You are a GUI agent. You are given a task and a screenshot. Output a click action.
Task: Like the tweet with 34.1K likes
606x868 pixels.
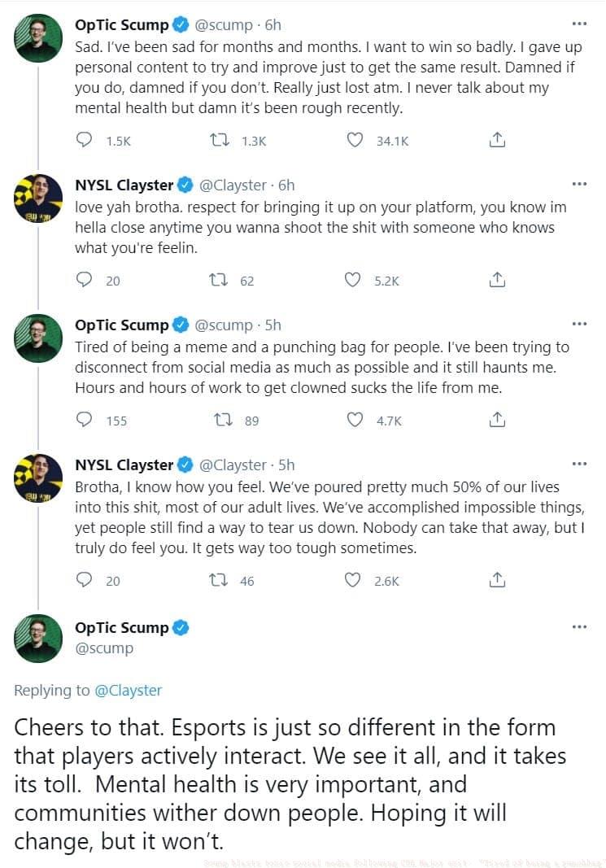click(x=354, y=141)
